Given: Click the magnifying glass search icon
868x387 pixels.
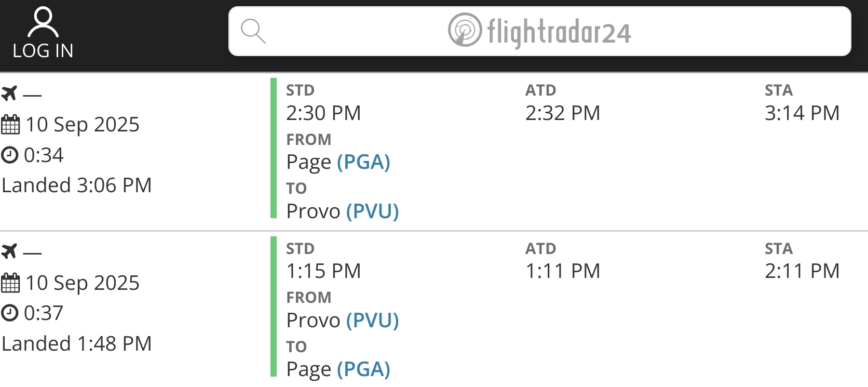Looking at the screenshot, I should tap(253, 31).
